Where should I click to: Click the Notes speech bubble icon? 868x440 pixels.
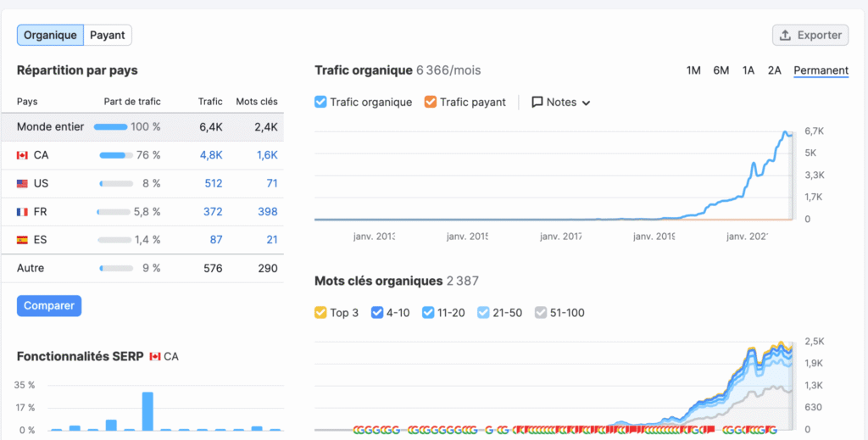(537, 102)
